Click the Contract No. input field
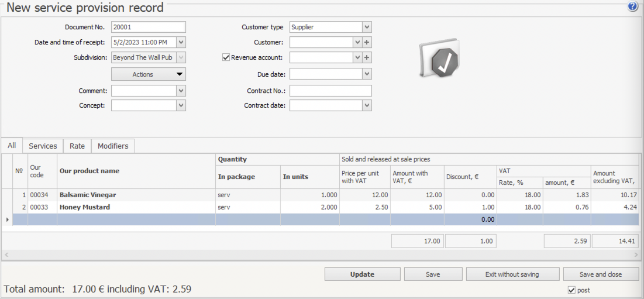The height and width of the screenshot is (299, 644). pyautogui.click(x=330, y=91)
